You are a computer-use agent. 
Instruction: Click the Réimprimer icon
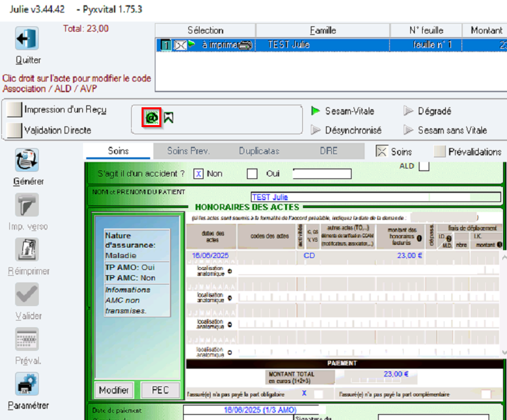pyautogui.click(x=27, y=249)
